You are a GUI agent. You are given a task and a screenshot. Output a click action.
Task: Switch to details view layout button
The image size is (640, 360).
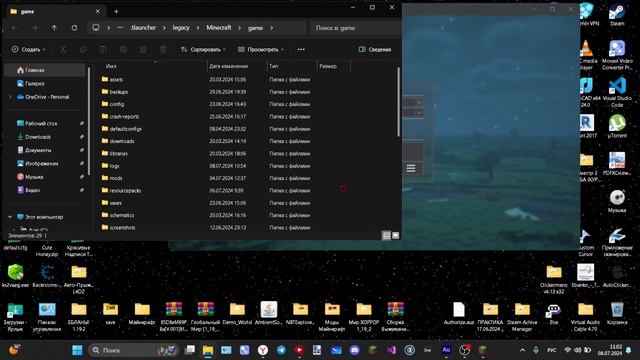[x=386, y=236]
